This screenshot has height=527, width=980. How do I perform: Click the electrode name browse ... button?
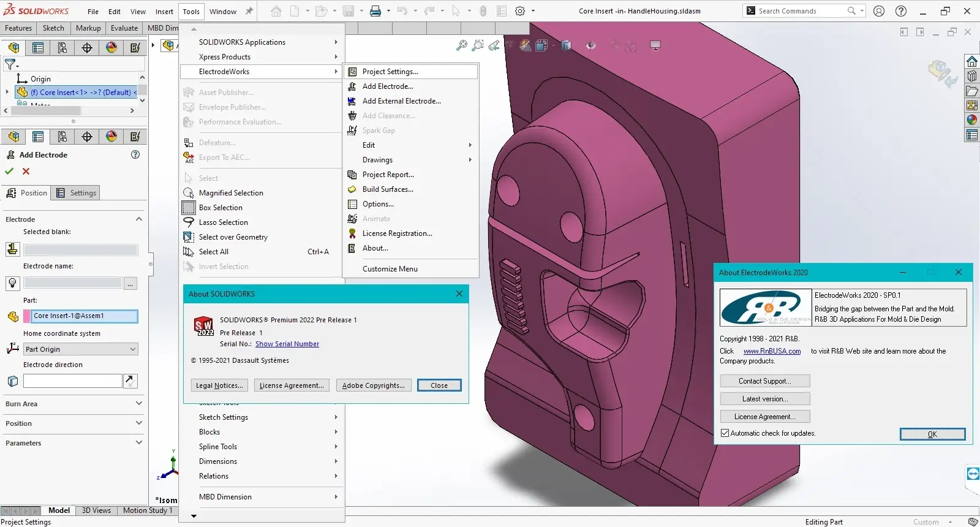pos(130,283)
